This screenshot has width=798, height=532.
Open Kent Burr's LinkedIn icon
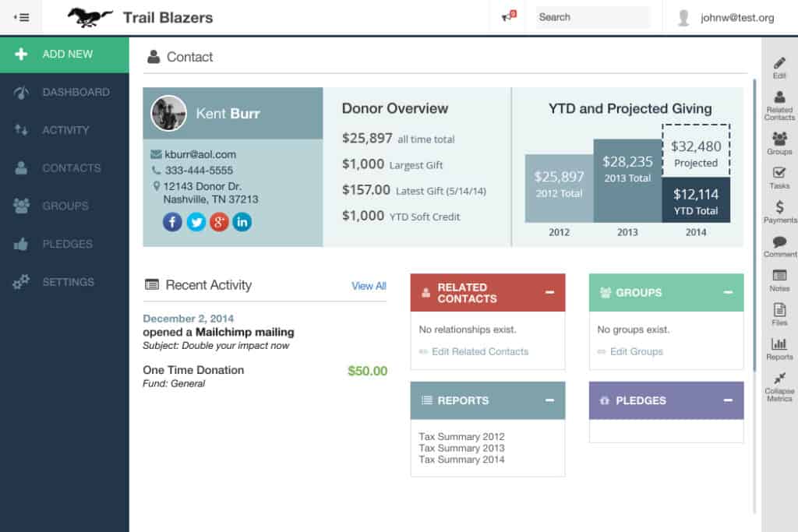click(242, 222)
